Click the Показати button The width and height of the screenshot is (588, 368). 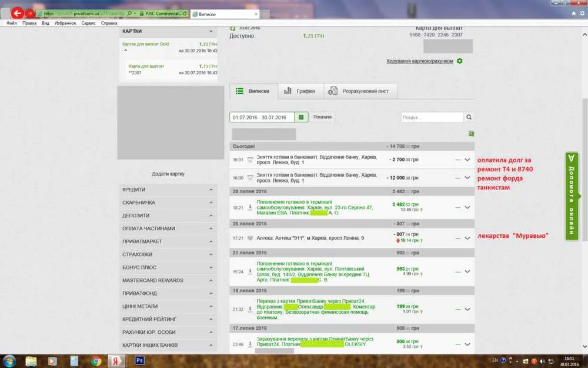point(322,117)
